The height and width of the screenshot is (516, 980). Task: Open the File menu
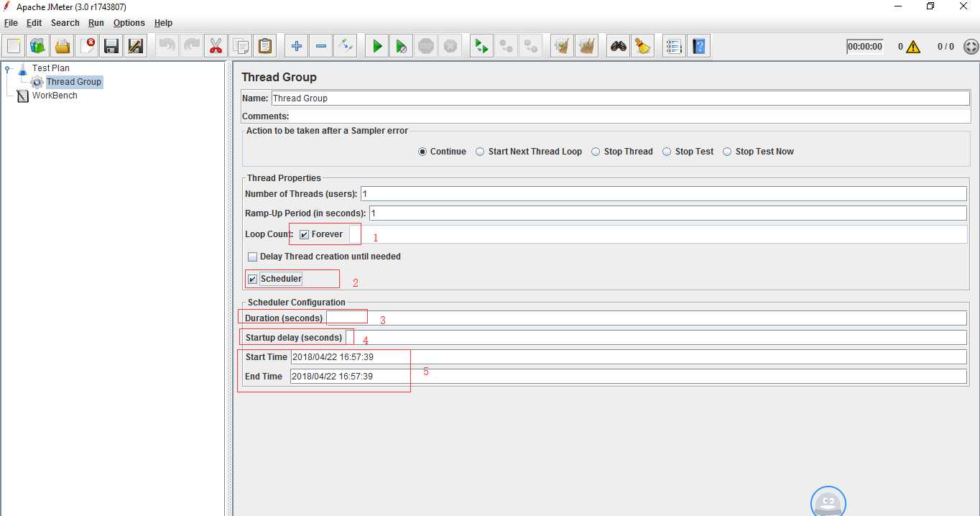click(x=11, y=23)
